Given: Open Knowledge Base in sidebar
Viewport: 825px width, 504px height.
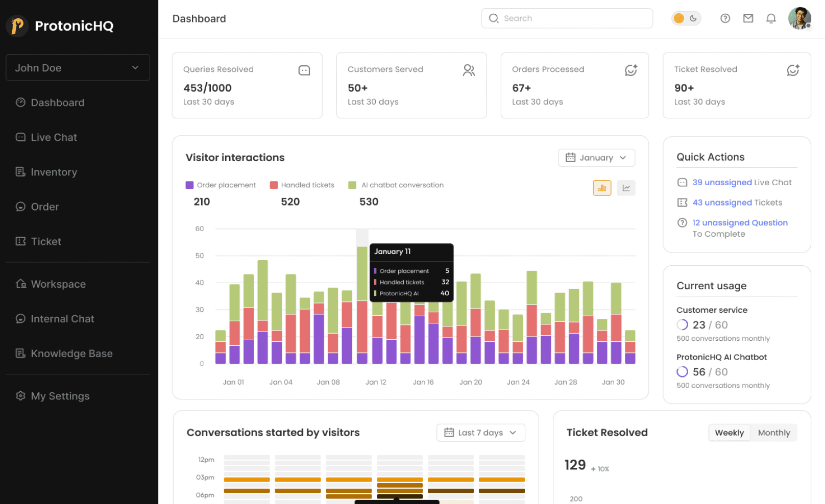Looking at the screenshot, I should point(71,354).
